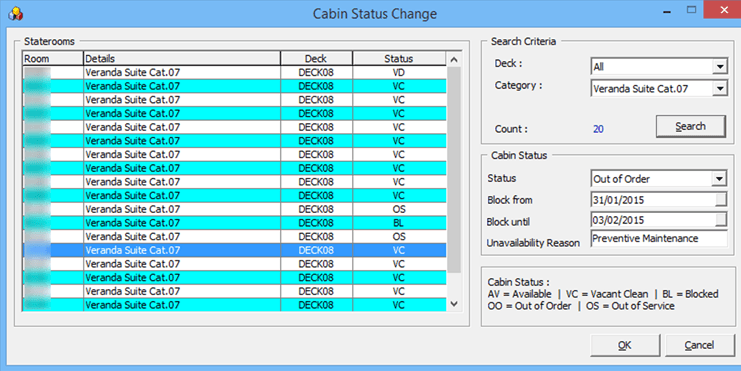Open the Block until date picker
The image size is (741, 371).
[x=720, y=220]
